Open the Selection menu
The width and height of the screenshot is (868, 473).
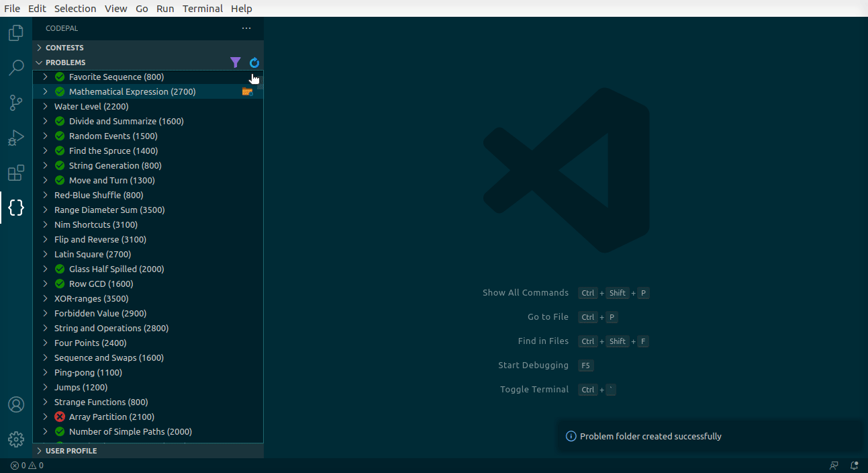coord(75,9)
